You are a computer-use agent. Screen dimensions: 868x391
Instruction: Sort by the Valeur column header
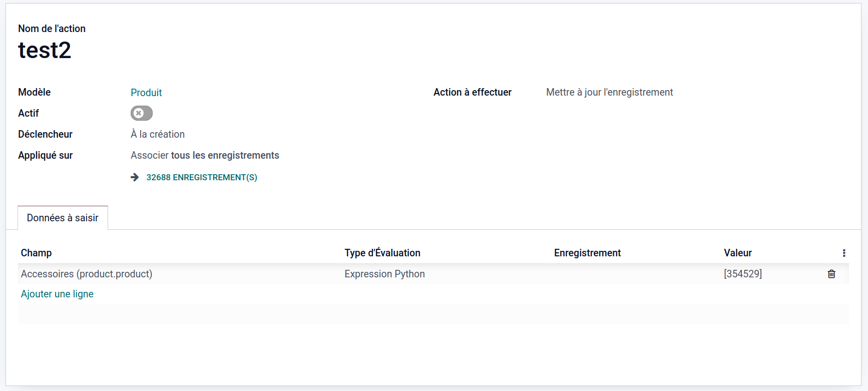(x=737, y=253)
